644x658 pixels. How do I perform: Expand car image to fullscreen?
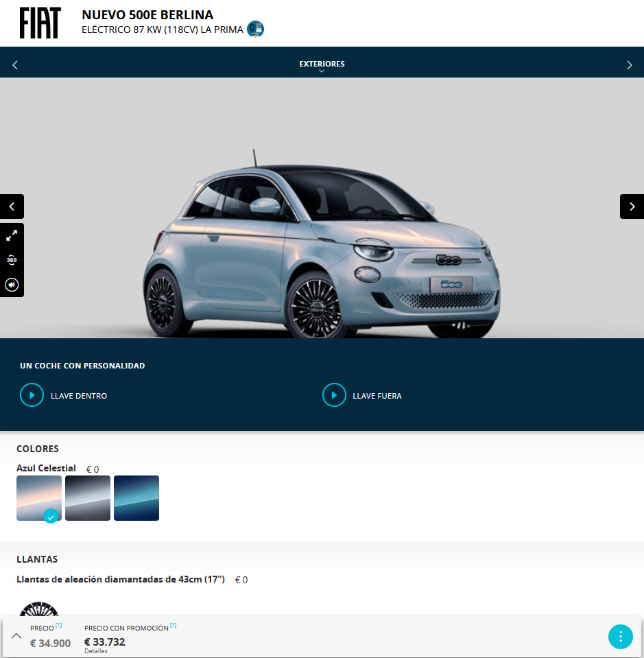[12, 235]
